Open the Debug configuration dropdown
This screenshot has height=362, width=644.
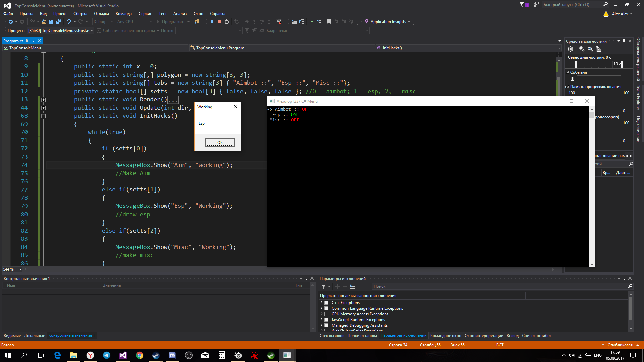(103, 22)
